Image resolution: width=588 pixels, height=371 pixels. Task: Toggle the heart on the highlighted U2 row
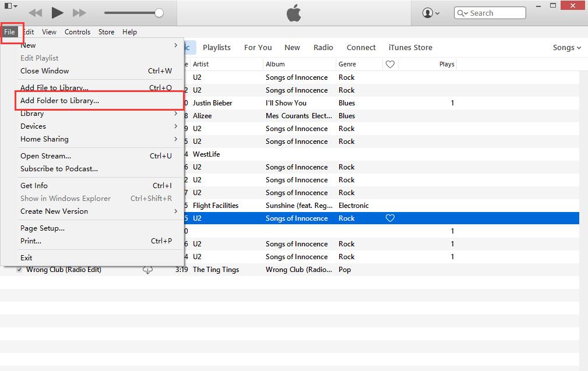pos(390,218)
